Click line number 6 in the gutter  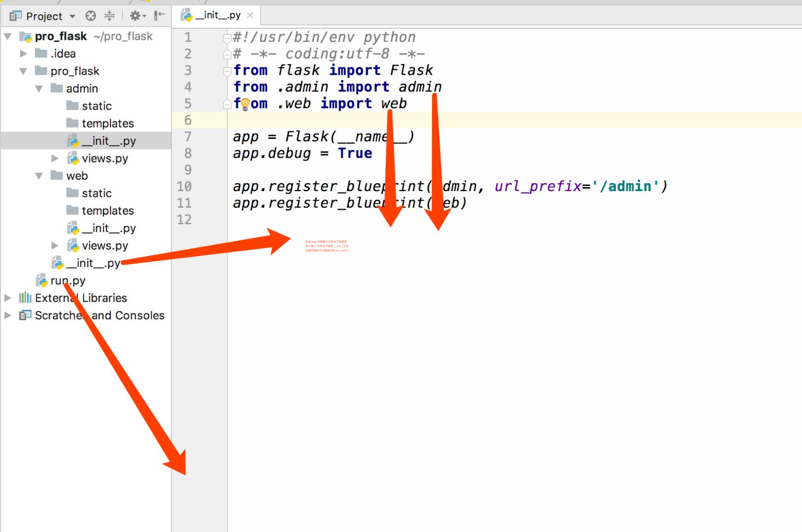pyautogui.click(x=188, y=120)
